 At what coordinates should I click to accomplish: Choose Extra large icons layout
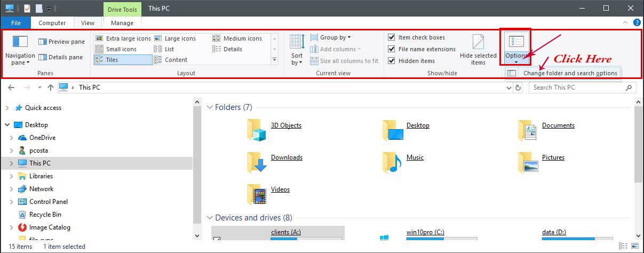click(x=123, y=38)
